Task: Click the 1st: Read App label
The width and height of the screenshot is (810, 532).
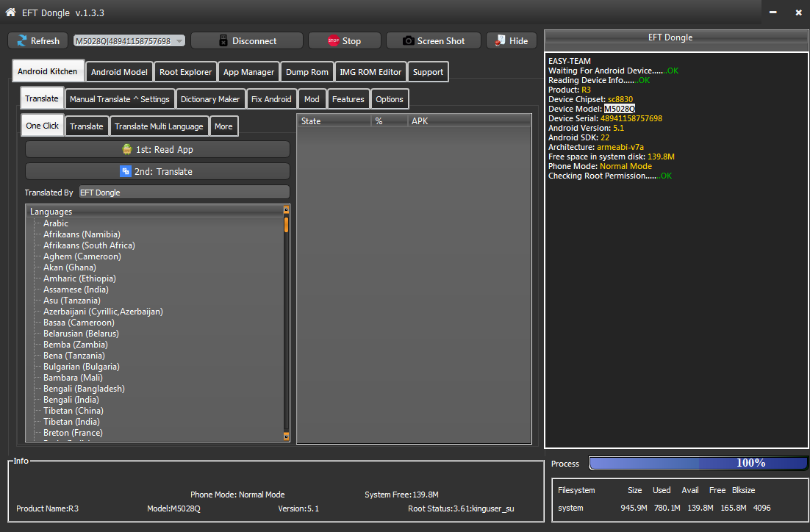Action: click(164, 149)
